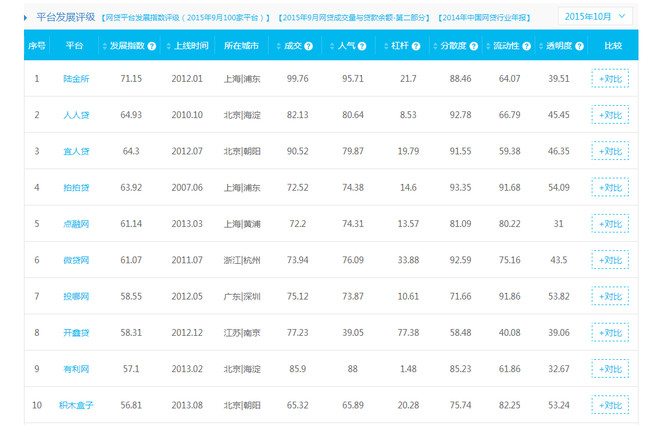Sort table by 上线时间 column
Viewport: 660px width, 425px height.
(x=168, y=46)
